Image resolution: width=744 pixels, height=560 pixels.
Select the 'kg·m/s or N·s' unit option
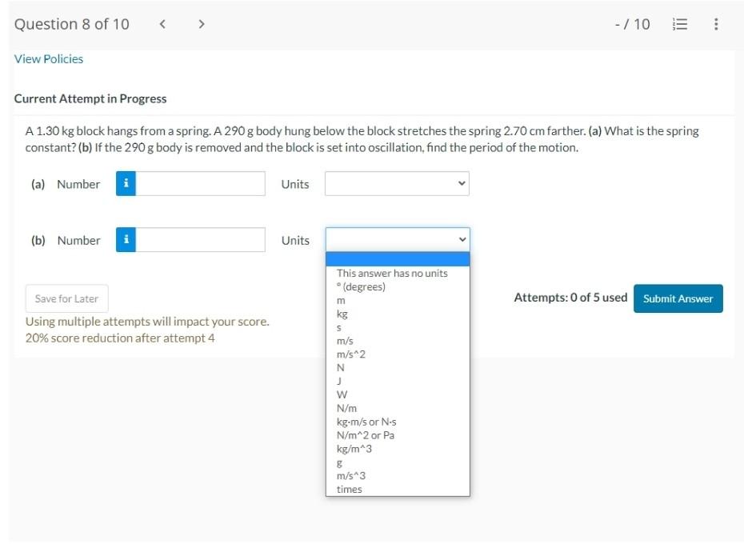tap(398, 422)
